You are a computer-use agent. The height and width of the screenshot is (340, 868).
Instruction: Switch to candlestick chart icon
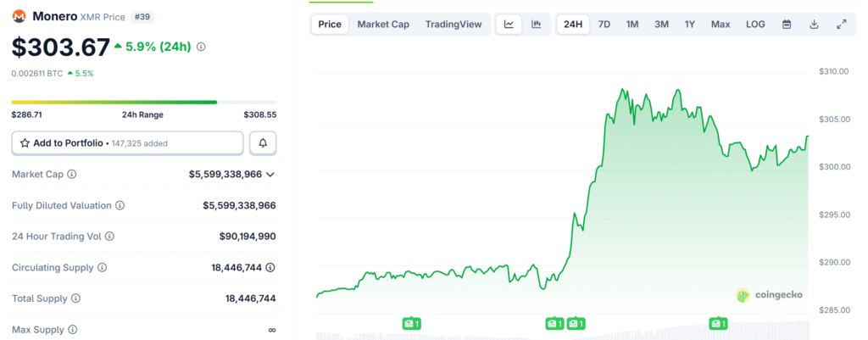[x=536, y=25]
